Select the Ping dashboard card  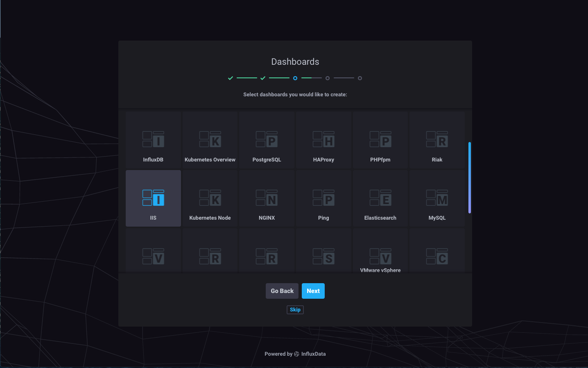pos(323,198)
